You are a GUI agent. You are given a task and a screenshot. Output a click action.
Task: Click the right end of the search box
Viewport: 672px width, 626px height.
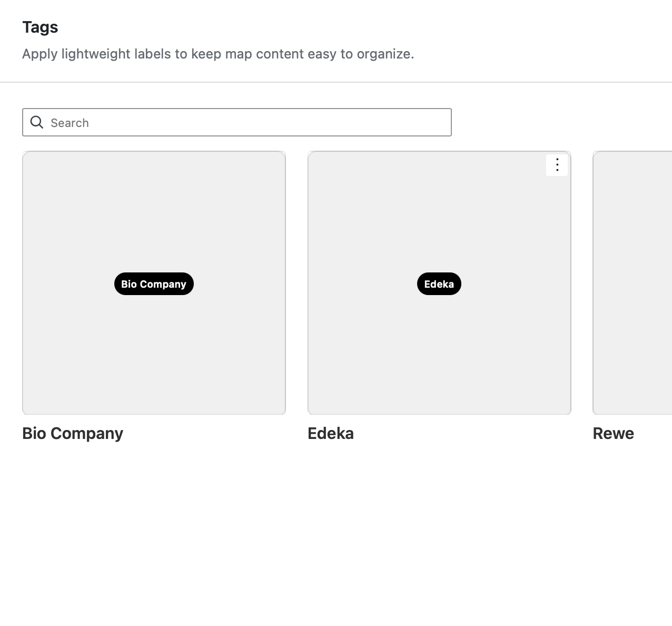(437, 122)
